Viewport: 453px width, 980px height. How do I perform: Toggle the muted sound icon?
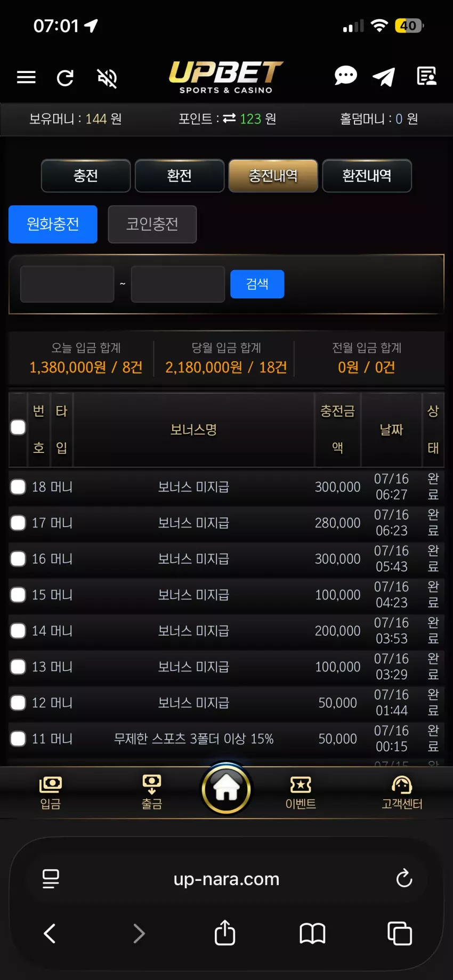tap(107, 78)
